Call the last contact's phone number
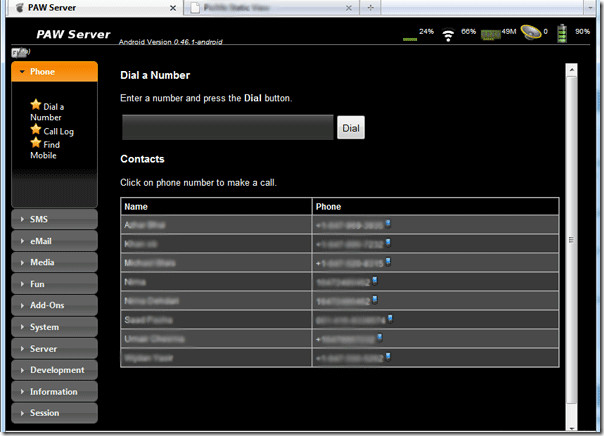 click(349, 358)
